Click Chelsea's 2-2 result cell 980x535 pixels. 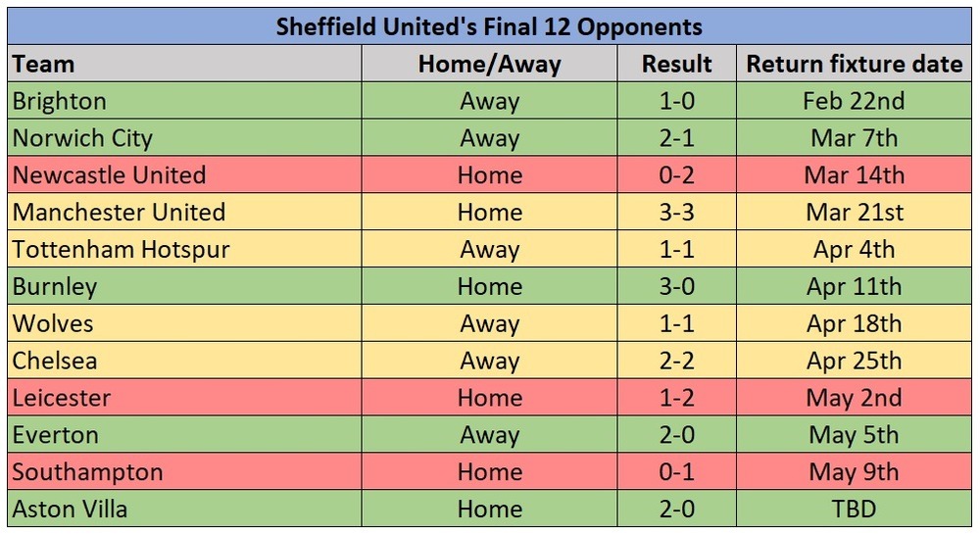(x=677, y=360)
